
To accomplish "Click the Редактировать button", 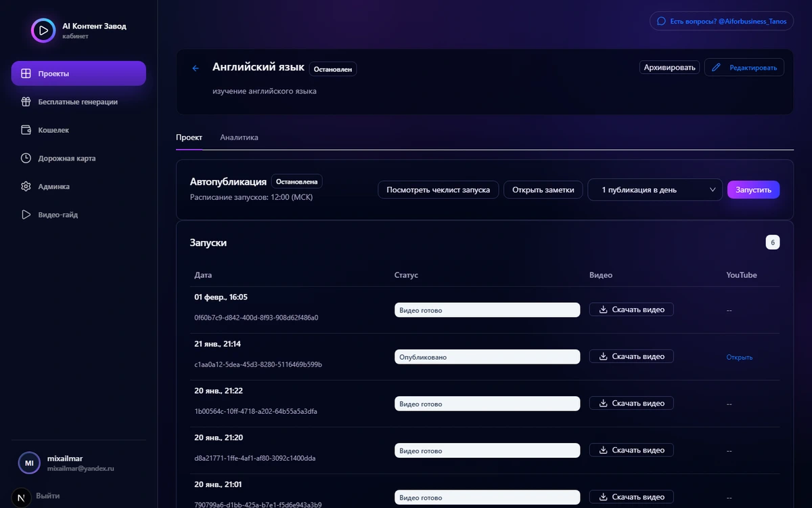I will 744,67.
